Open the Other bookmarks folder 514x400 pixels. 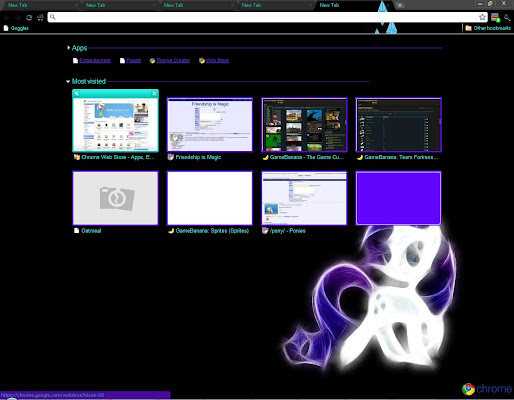click(488, 28)
